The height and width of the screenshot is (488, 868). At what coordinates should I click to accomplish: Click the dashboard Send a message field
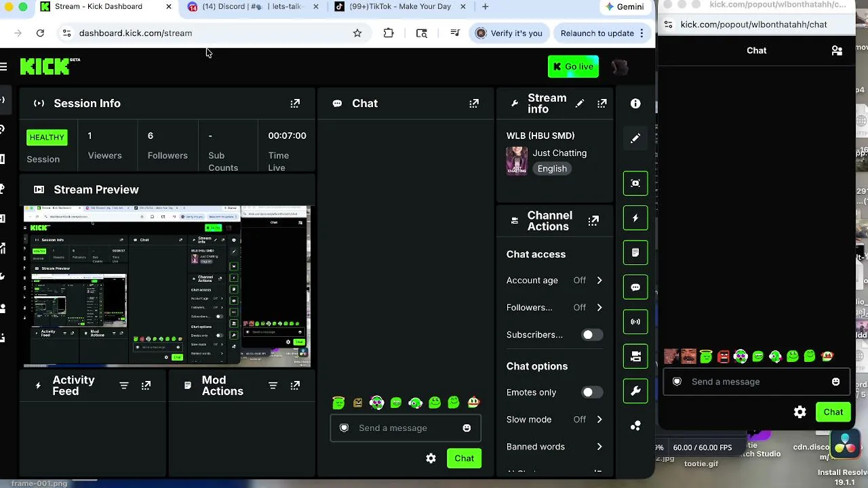coord(405,428)
